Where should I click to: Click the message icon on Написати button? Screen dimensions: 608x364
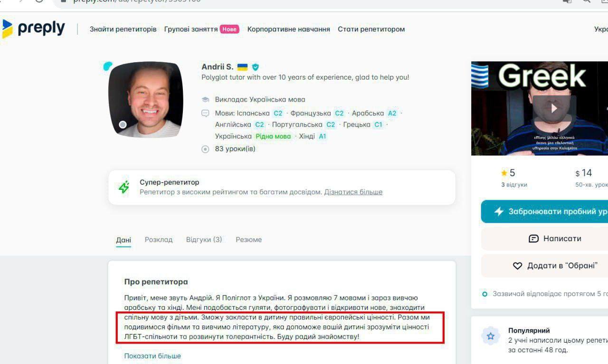pyautogui.click(x=533, y=239)
